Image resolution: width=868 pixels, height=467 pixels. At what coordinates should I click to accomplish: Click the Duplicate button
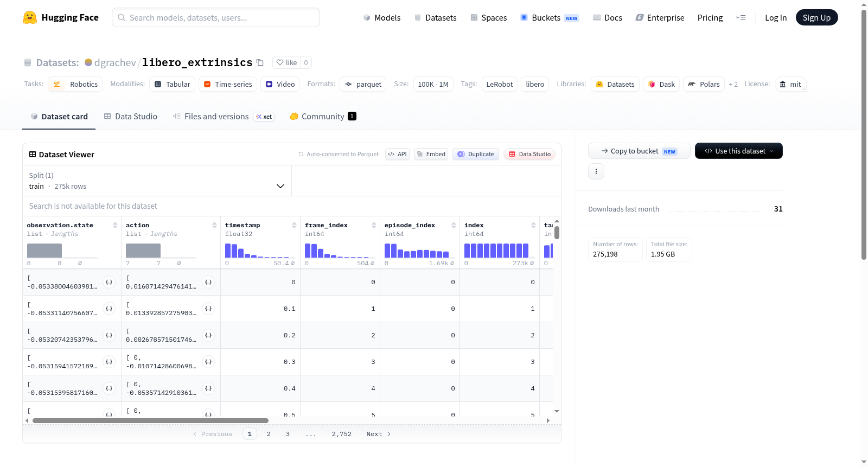(476, 154)
